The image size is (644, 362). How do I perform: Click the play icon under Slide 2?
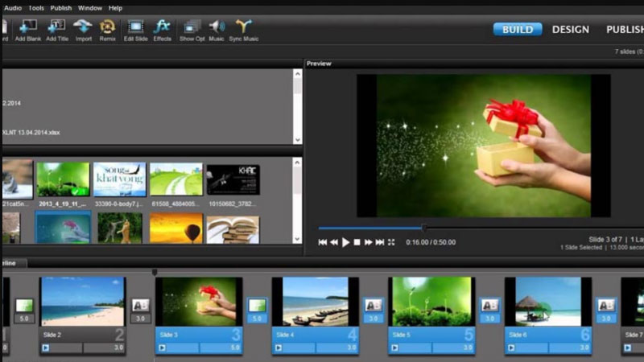click(x=46, y=348)
